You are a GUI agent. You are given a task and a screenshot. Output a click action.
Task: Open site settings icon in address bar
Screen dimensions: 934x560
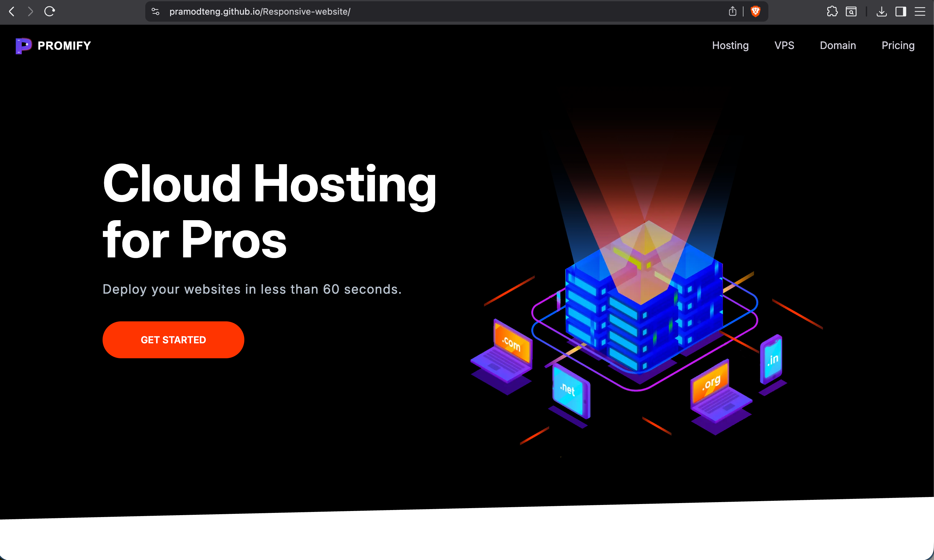tap(155, 11)
